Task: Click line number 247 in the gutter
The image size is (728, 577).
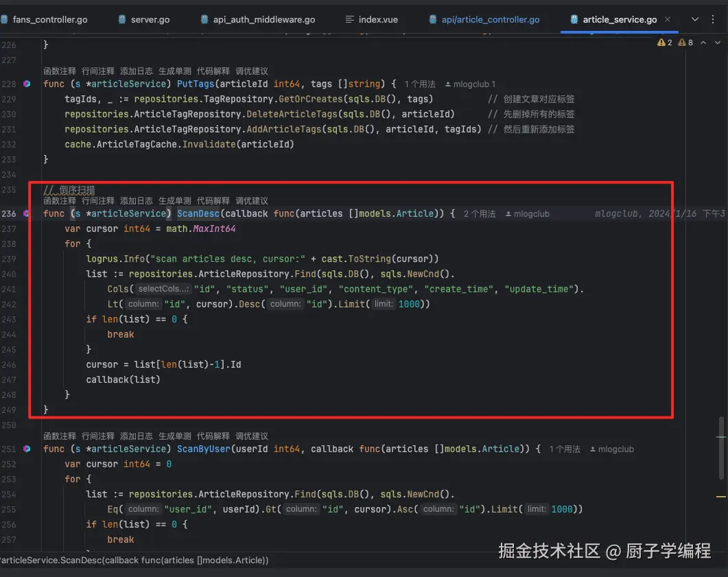Action: [9, 379]
